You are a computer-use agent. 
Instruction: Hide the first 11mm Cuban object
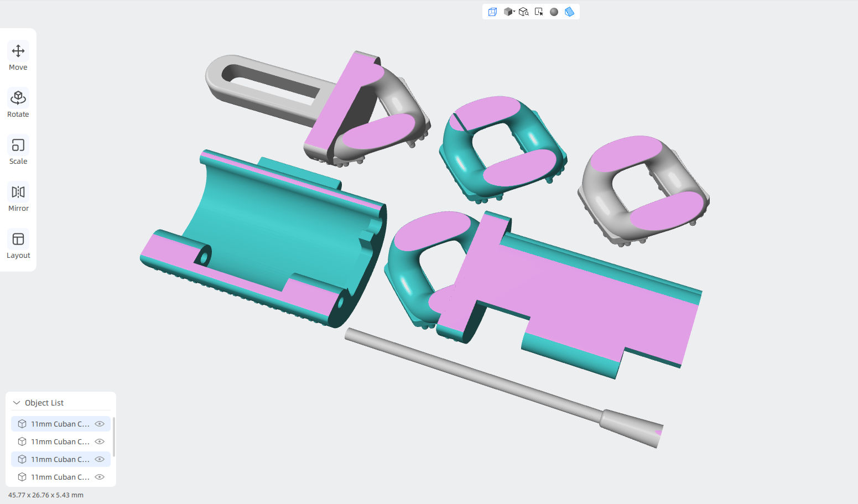pyautogui.click(x=100, y=424)
